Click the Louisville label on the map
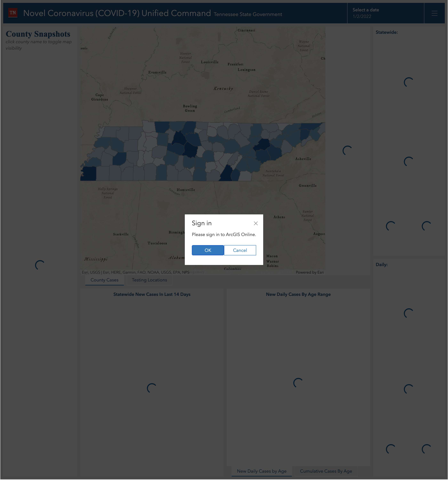Viewport: 448px width, 480px height. [210, 62]
